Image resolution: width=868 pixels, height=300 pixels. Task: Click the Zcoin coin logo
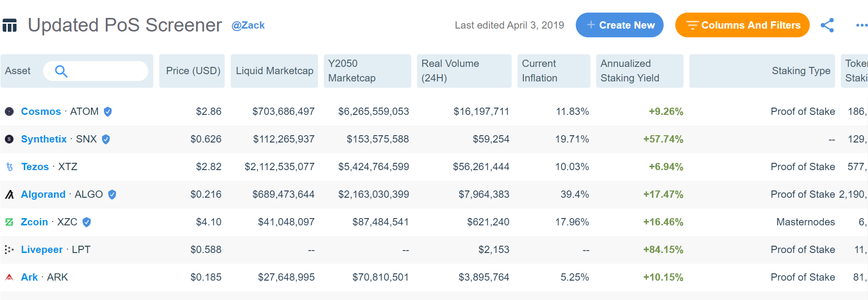point(9,222)
